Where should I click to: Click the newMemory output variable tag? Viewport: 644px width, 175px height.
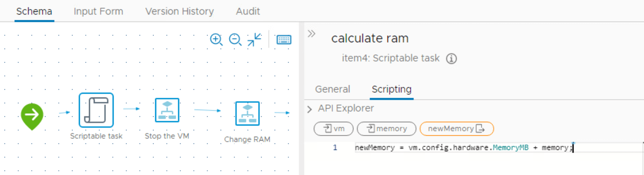pos(456,129)
